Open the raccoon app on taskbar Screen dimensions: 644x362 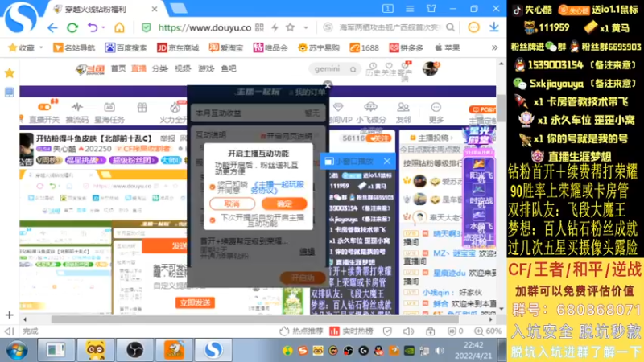(x=95, y=350)
